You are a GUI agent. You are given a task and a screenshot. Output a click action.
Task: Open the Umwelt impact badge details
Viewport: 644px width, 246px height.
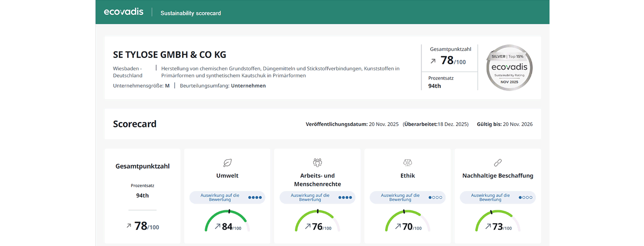click(227, 197)
